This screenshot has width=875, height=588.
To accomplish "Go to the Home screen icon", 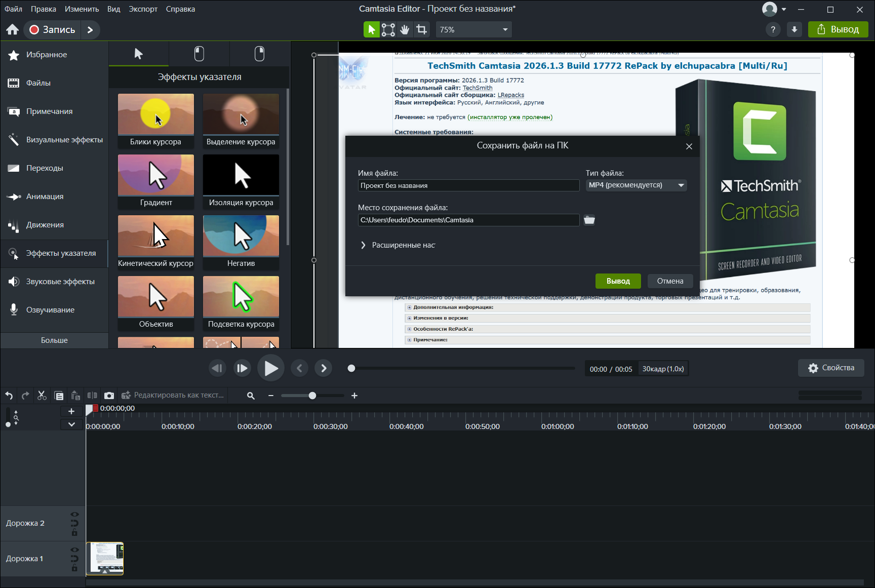I will pos(13,29).
